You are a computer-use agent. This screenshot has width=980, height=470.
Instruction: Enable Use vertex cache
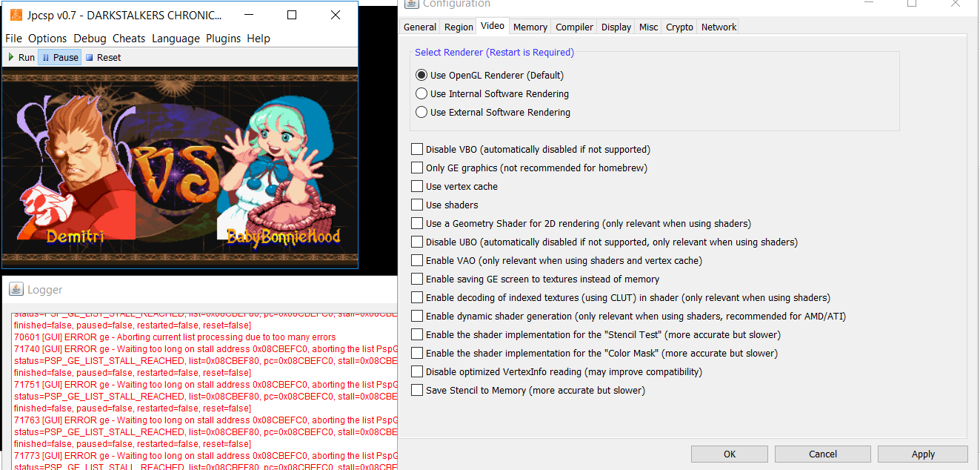(x=418, y=186)
